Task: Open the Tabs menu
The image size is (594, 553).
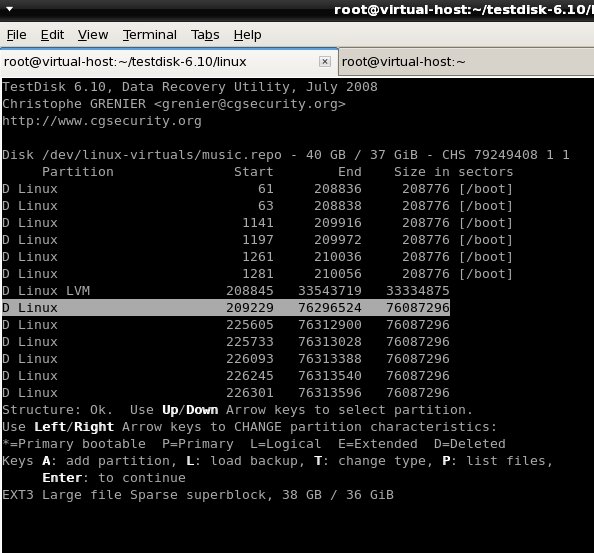Action: [x=205, y=35]
